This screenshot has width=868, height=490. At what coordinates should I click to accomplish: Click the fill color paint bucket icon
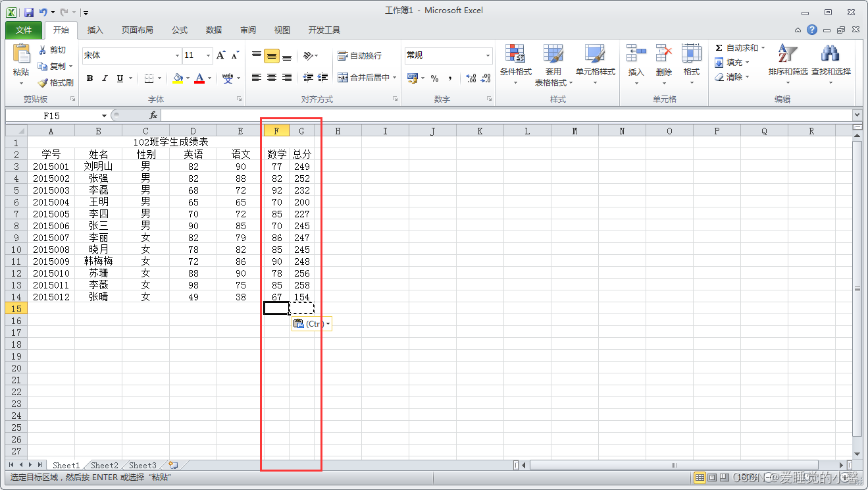[x=178, y=78]
